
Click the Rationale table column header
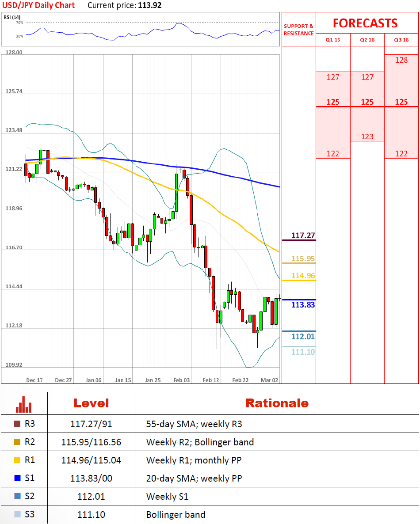point(277,403)
